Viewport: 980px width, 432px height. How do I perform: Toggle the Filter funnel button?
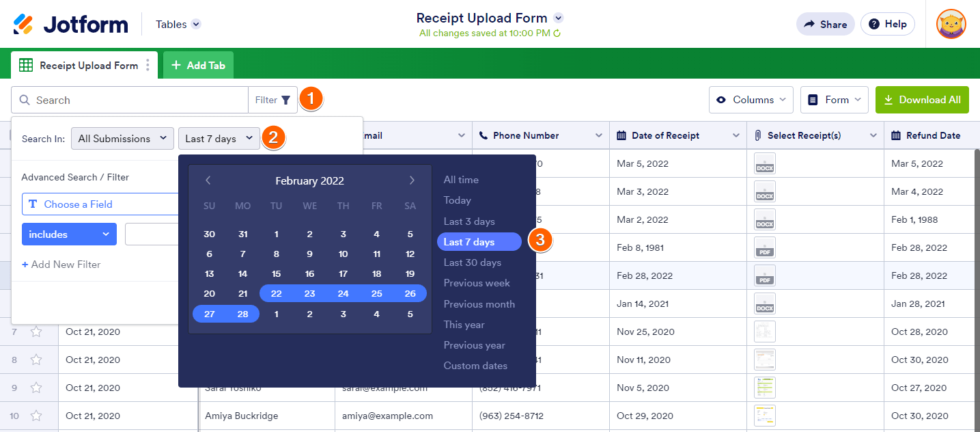click(x=273, y=100)
